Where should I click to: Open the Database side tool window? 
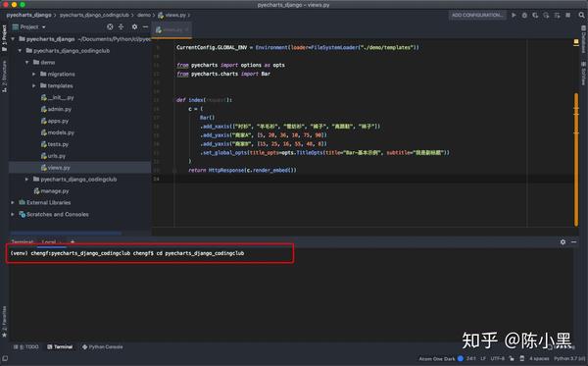583,39
